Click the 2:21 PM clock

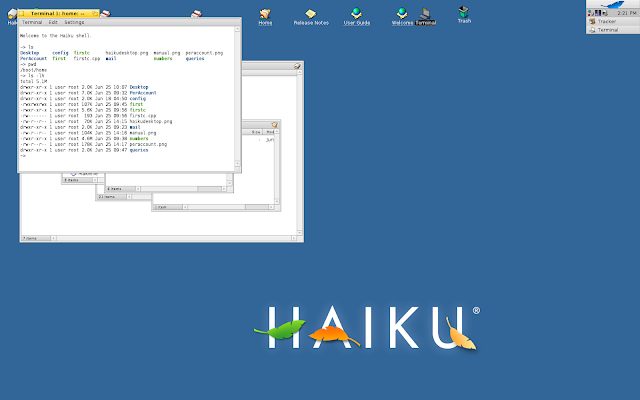[627, 13]
